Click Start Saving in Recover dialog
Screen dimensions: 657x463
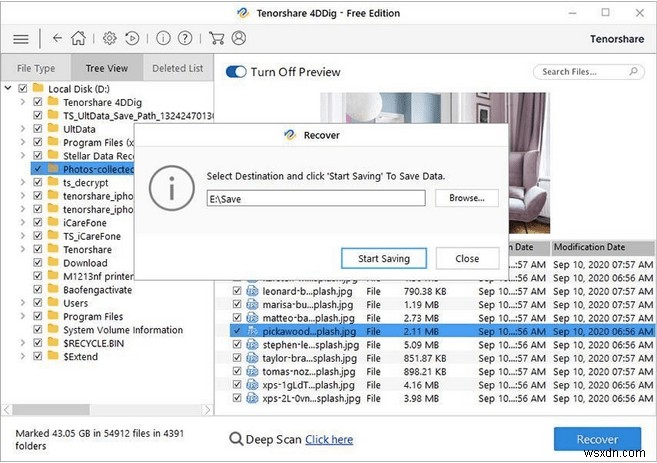(384, 259)
